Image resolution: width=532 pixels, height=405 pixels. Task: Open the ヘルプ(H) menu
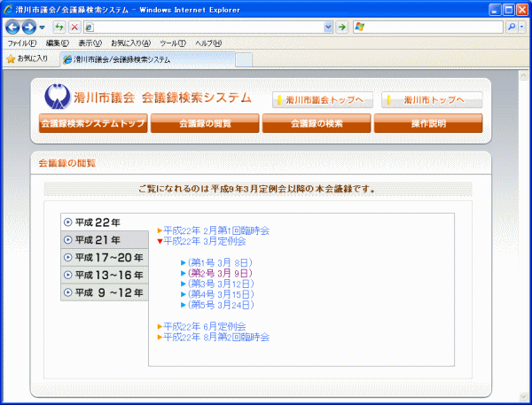(208, 43)
